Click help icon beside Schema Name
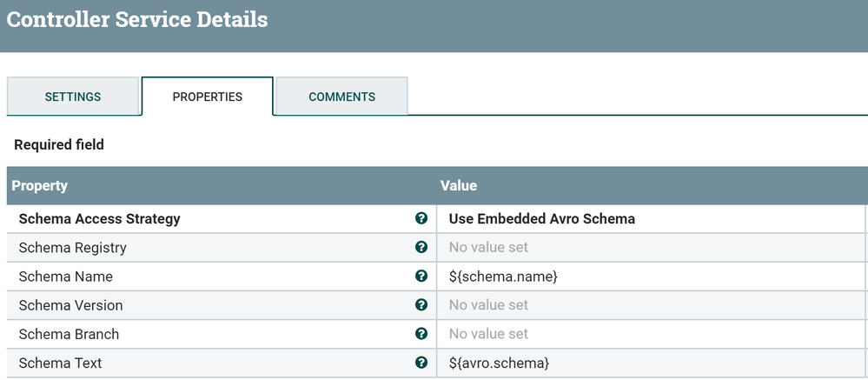 tap(421, 277)
